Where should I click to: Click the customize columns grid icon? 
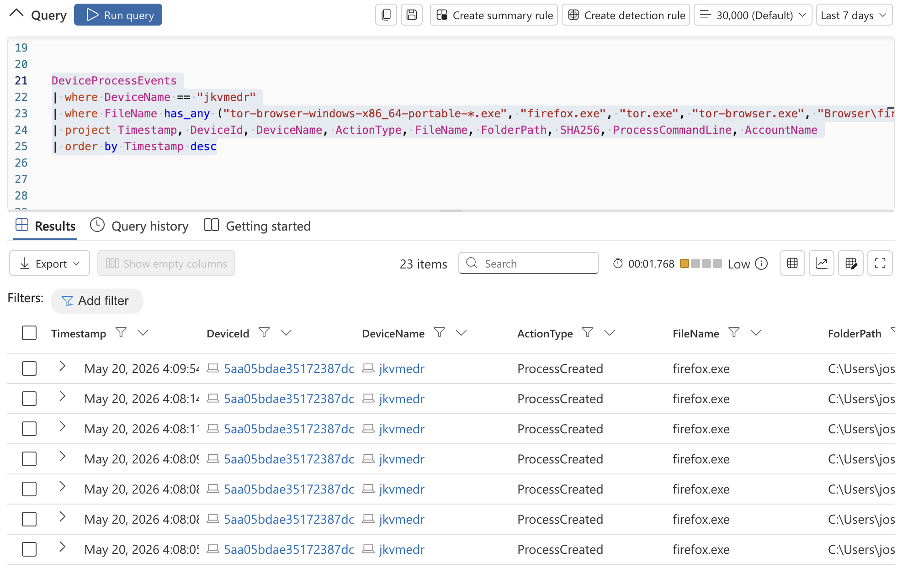click(792, 263)
